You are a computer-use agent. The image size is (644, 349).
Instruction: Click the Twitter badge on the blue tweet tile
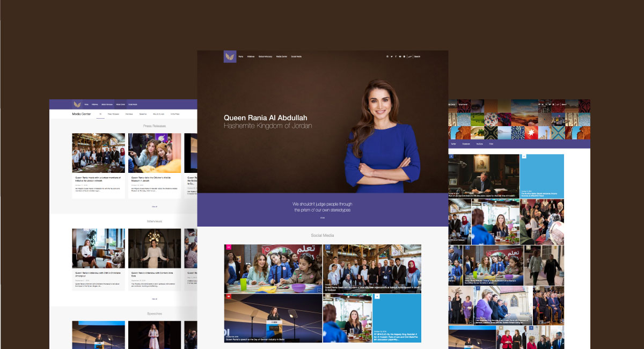click(377, 296)
